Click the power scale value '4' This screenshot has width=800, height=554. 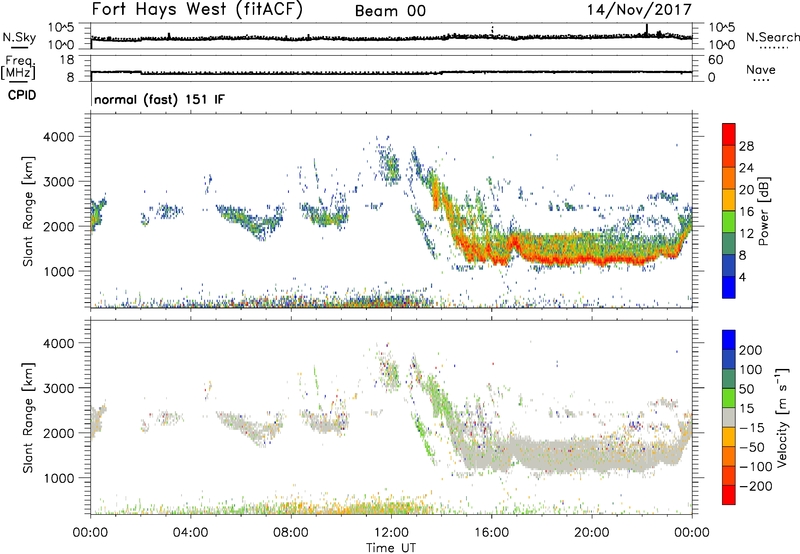(x=742, y=277)
